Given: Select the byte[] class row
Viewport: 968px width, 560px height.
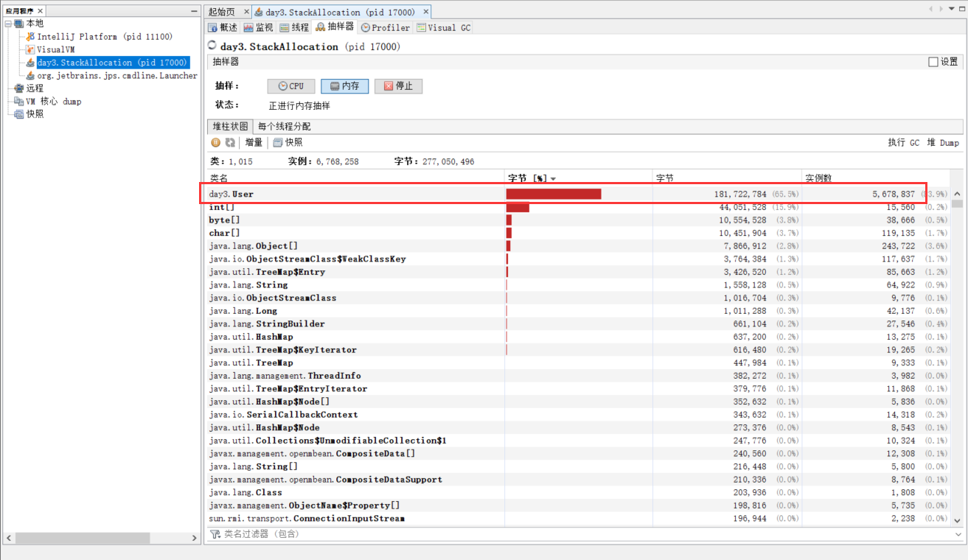Looking at the screenshot, I should 579,220.
